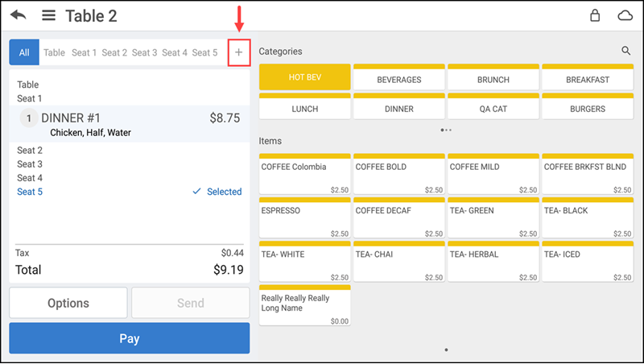Switch to the Seat 2 tab
644x364 pixels.
coord(114,52)
